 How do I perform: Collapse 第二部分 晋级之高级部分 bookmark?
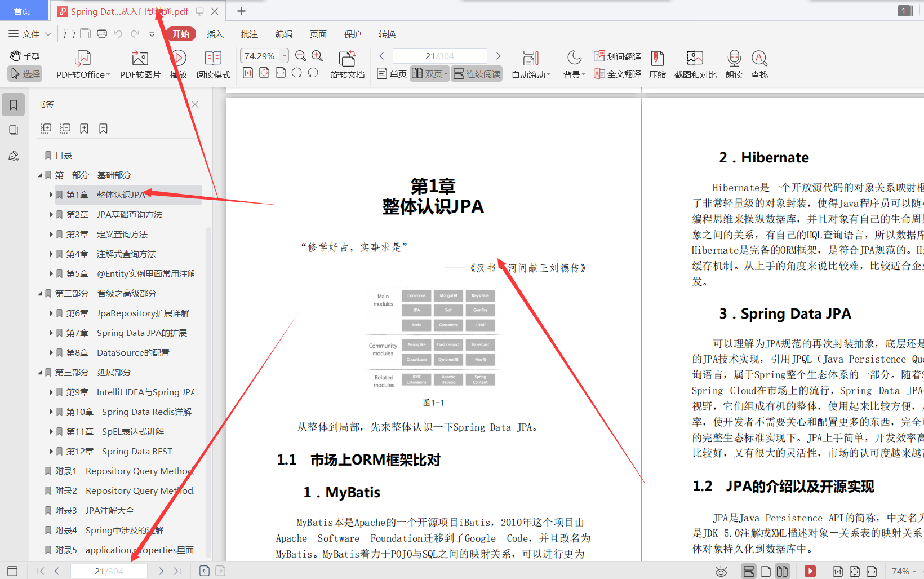coord(40,294)
